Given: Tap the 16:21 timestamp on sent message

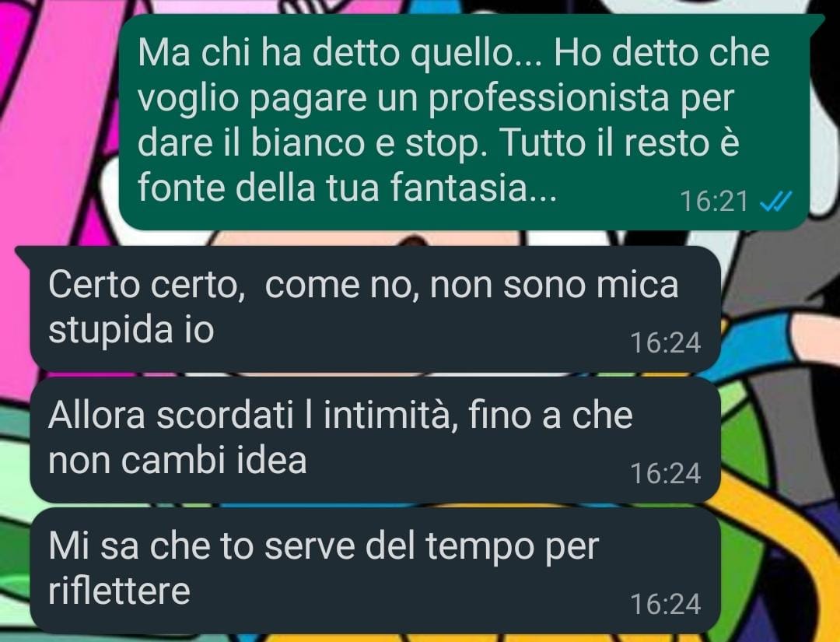Looking at the screenshot, I should pyautogui.click(x=713, y=202).
